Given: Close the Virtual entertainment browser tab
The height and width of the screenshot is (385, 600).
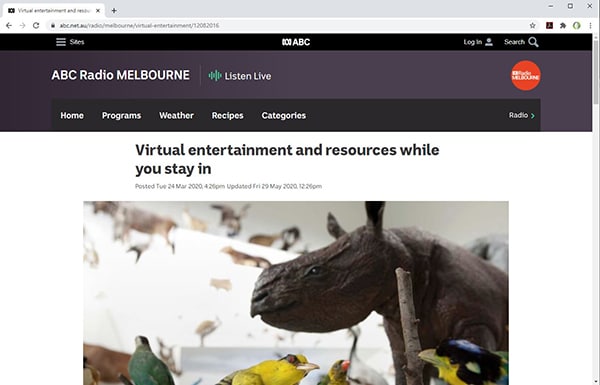Looking at the screenshot, I should pyautogui.click(x=98, y=11).
